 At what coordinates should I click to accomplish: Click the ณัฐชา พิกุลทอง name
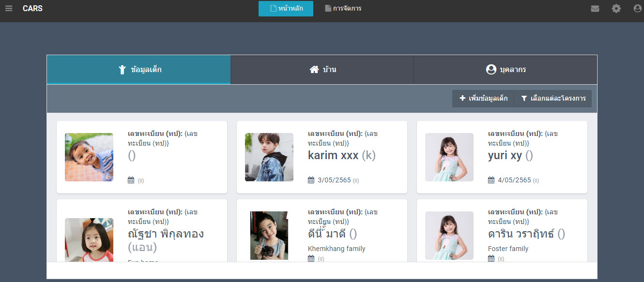pyautogui.click(x=166, y=234)
